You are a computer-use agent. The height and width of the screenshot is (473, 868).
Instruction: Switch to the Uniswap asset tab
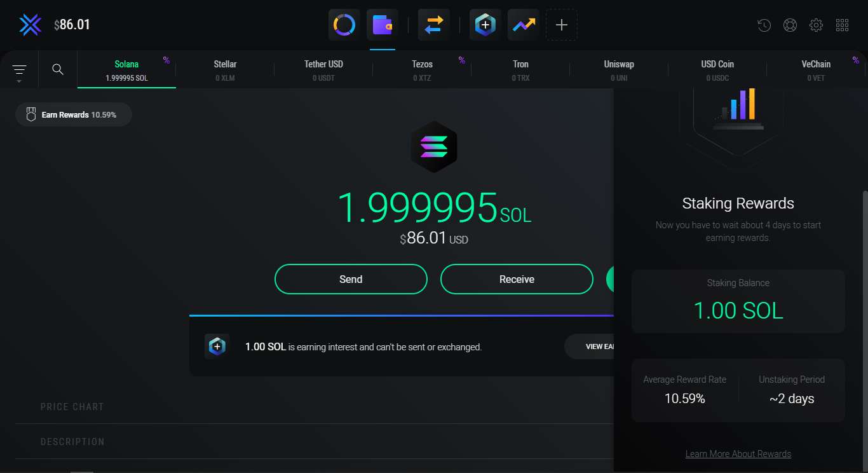click(x=618, y=70)
